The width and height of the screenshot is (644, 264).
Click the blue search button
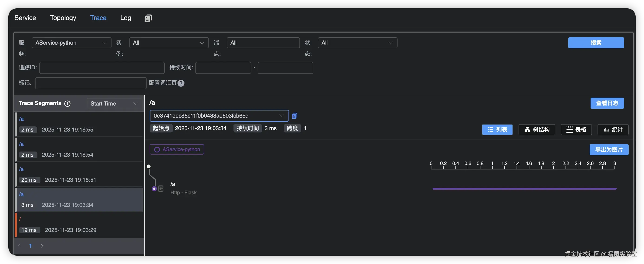tap(596, 43)
